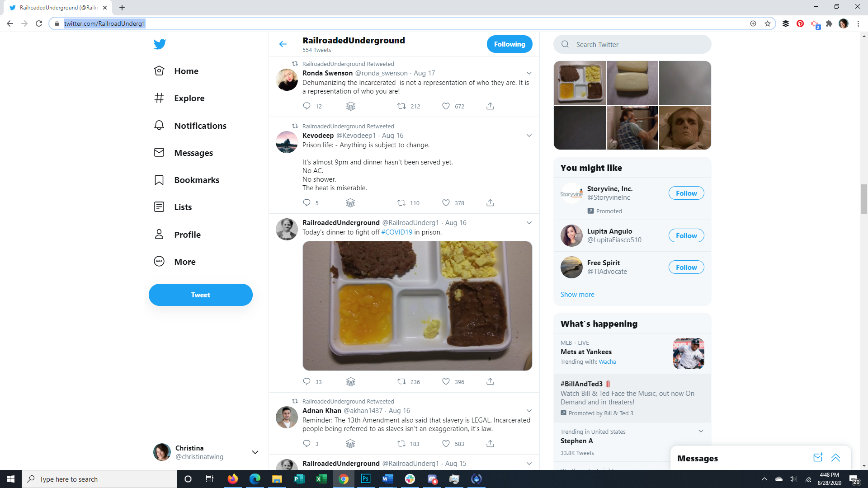Image resolution: width=868 pixels, height=488 pixels.
Task: Follow Free Spirit @TIAdvocate
Action: click(x=686, y=267)
